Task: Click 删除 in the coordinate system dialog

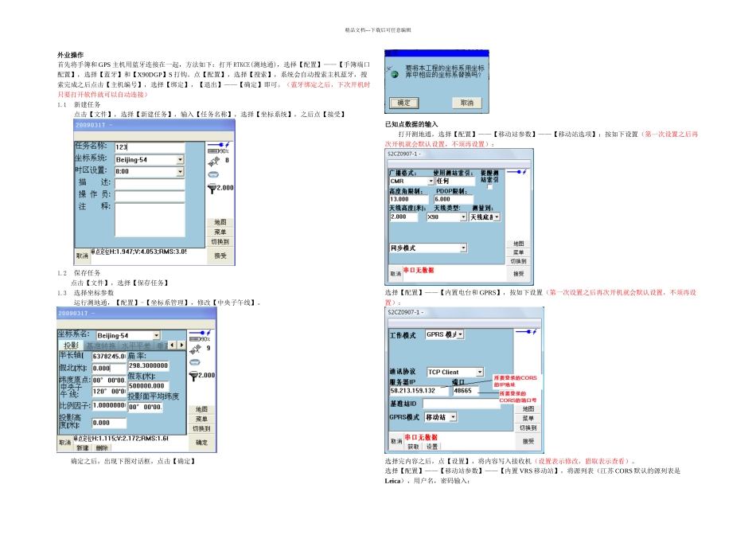Action: click(x=102, y=448)
